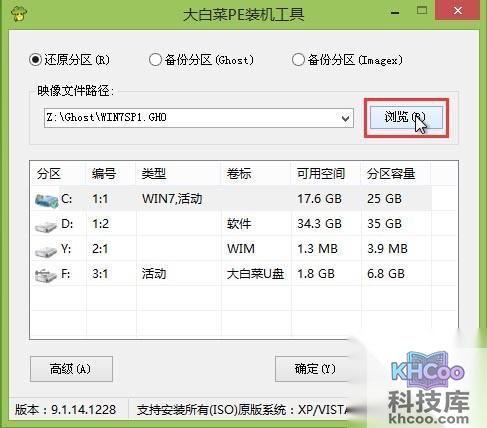Viewport: 487px width, 428px height.
Task: Sort by the 可用空间 column header
Action: (x=321, y=174)
